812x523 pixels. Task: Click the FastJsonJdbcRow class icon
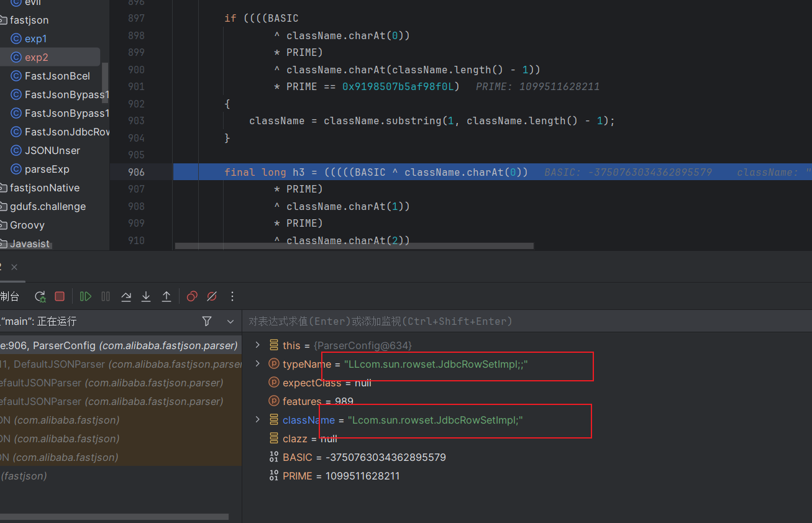tap(16, 132)
